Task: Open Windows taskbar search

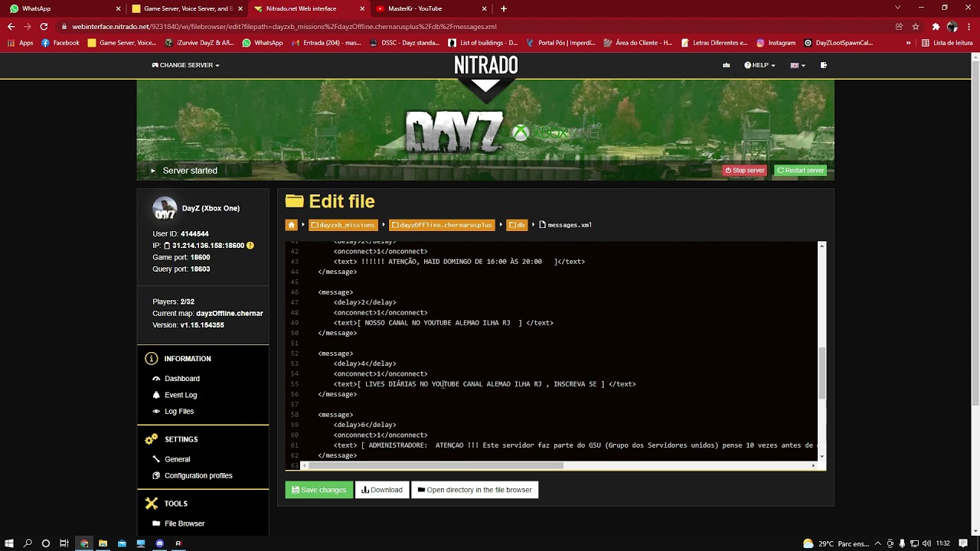Action: point(28,543)
